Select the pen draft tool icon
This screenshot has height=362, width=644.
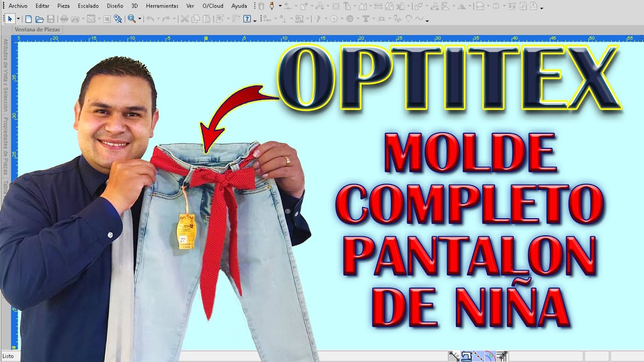point(272,6)
